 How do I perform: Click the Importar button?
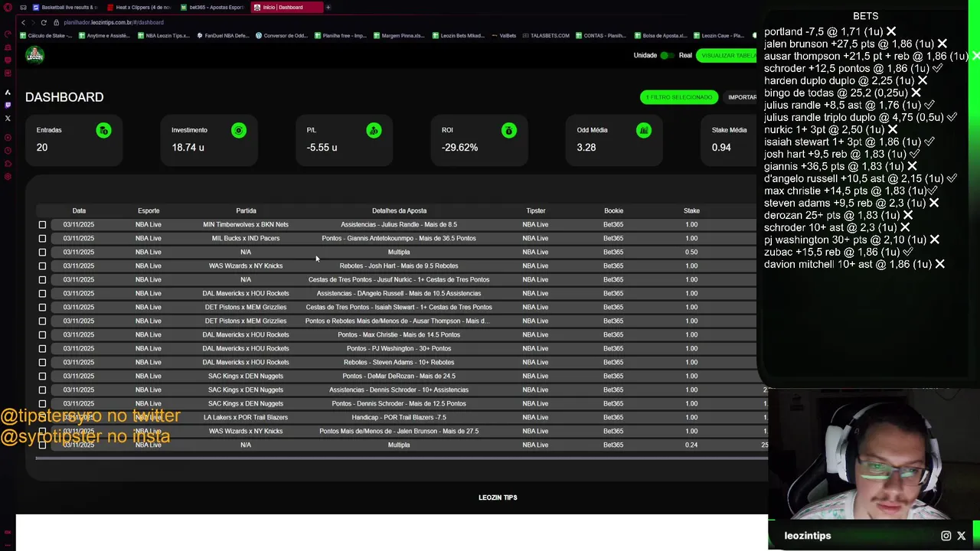coord(740,97)
